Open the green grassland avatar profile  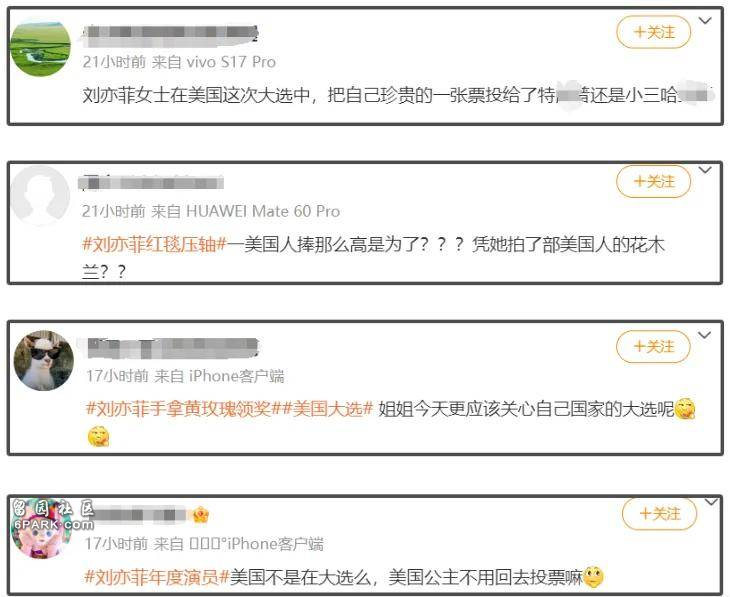point(41,47)
